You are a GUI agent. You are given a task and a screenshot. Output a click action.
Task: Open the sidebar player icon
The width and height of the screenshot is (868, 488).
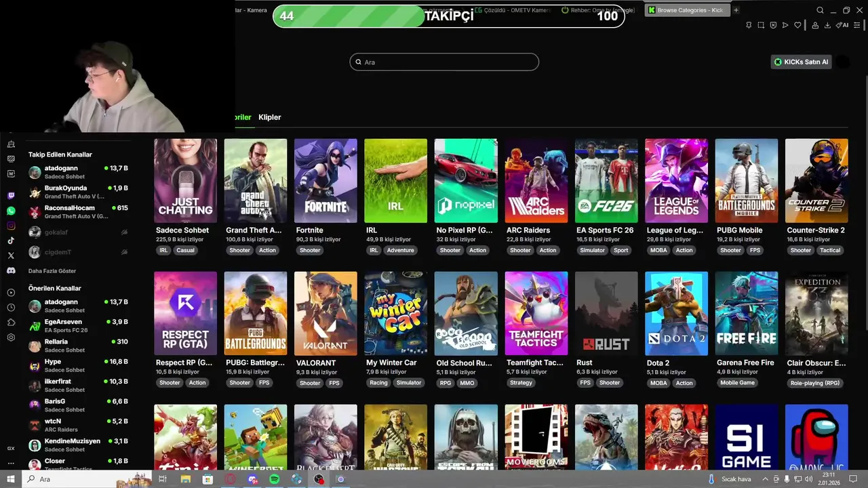tap(11, 293)
